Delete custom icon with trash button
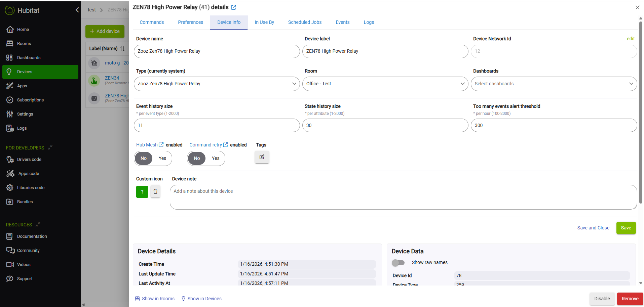 click(155, 191)
